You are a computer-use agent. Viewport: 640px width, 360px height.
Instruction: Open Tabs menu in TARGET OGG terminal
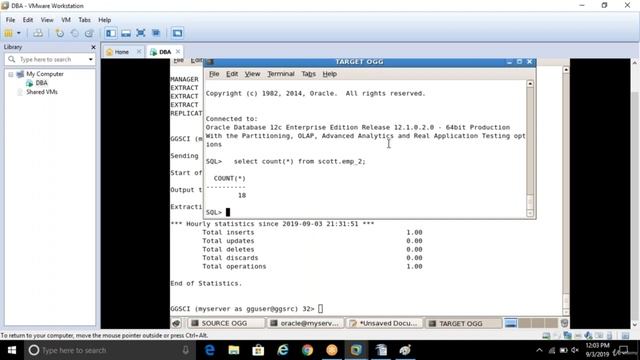point(309,74)
